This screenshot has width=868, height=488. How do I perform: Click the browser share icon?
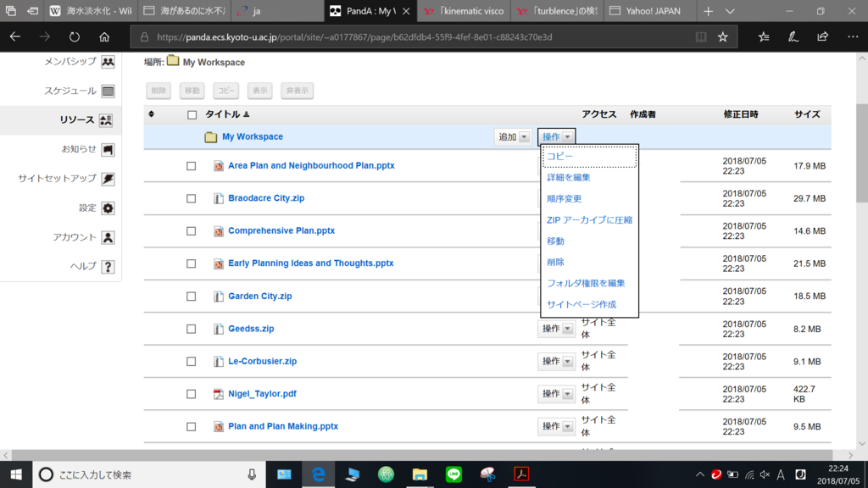[x=822, y=37]
